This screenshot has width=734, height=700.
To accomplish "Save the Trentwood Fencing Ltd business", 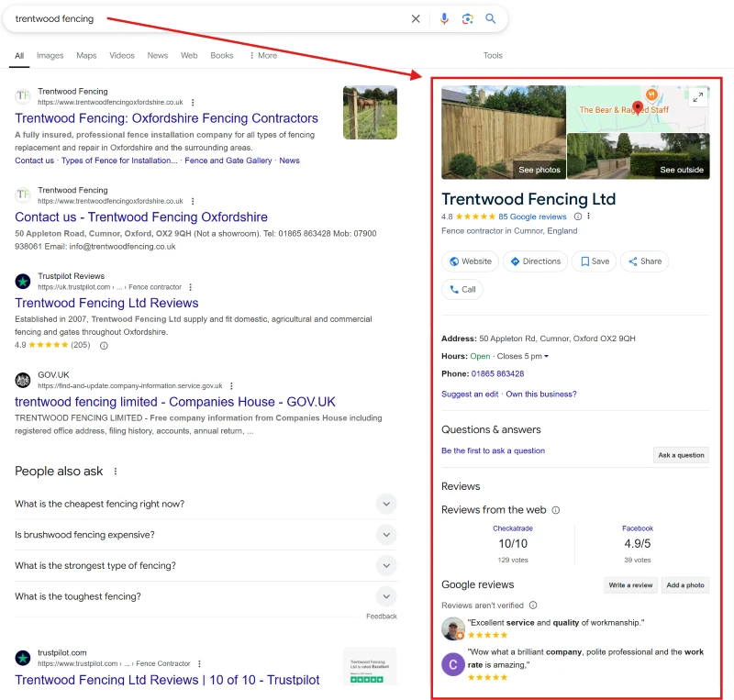I will [594, 261].
